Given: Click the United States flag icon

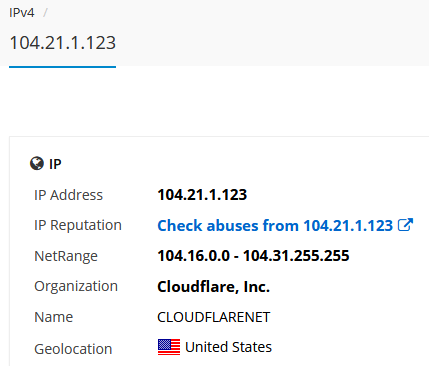Looking at the screenshot, I should point(169,347).
